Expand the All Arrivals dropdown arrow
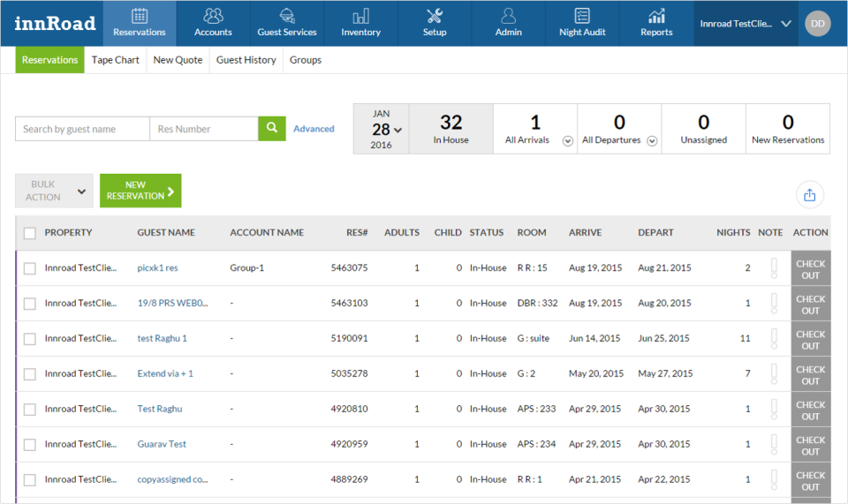 (567, 141)
